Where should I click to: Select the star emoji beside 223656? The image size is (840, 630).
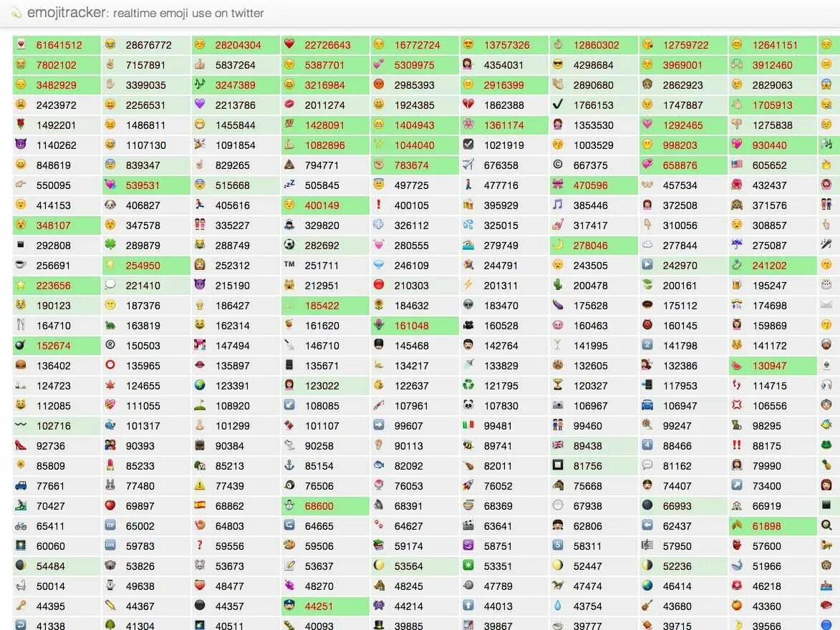click(21, 285)
